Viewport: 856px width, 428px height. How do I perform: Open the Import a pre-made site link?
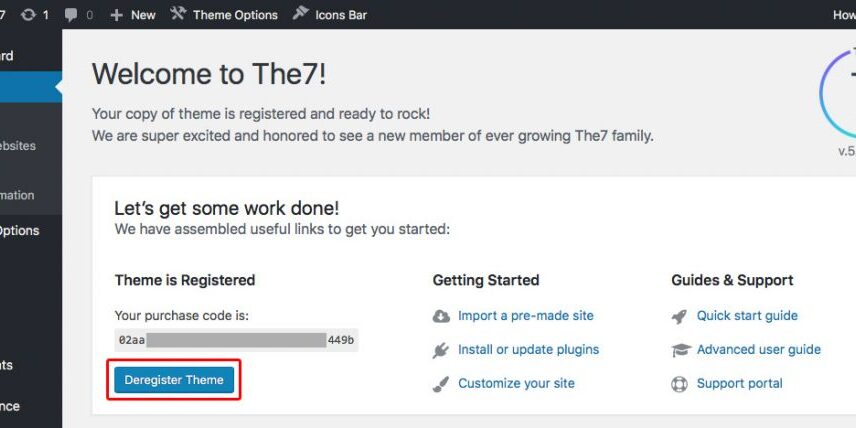point(525,316)
